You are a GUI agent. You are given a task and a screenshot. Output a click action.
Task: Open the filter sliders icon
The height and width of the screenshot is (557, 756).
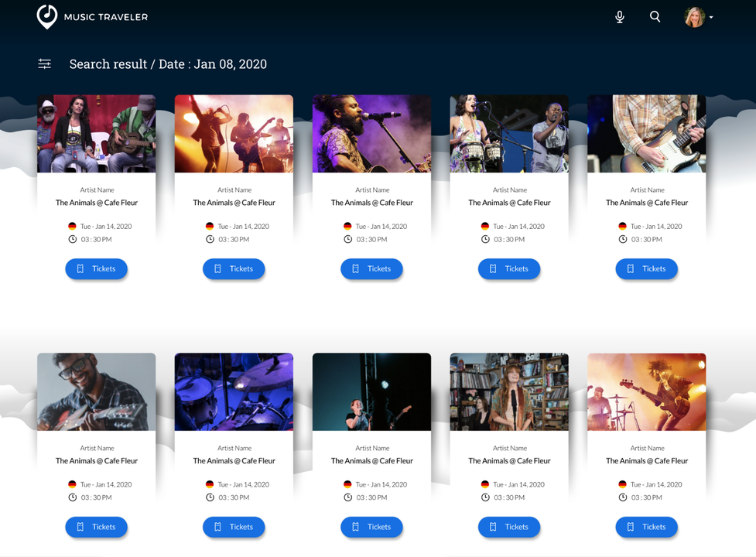click(45, 64)
